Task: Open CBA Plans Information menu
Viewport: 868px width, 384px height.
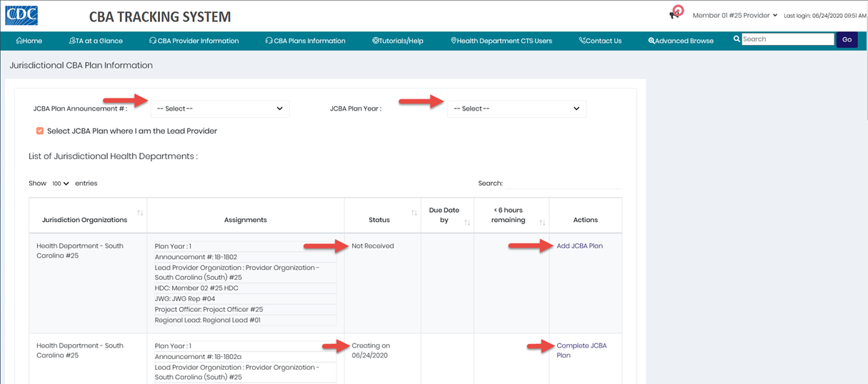Action: pyautogui.click(x=305, y=41)
